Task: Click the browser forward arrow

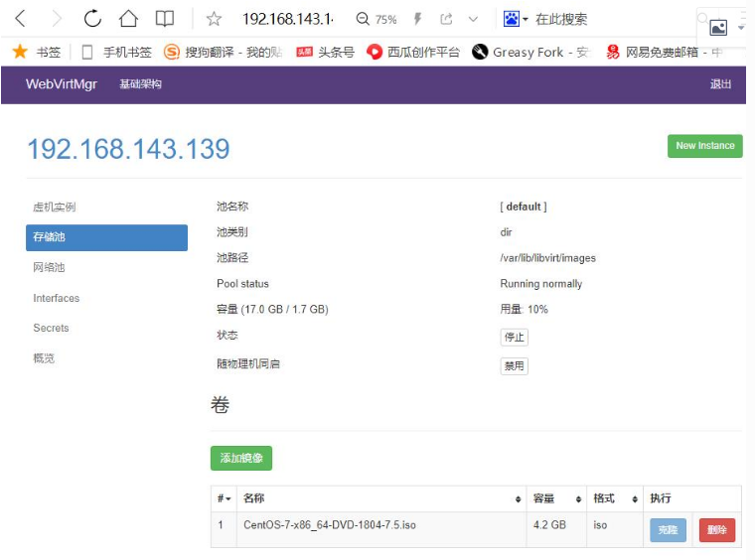Action: click(57, 19)
